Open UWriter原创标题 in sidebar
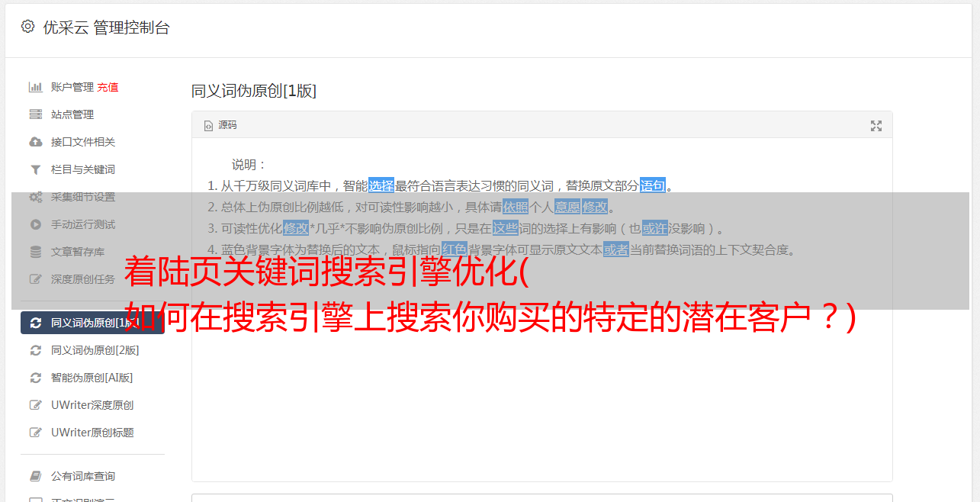Image resolution: width=980 pixels, height=502 pixels. (92, 433)
